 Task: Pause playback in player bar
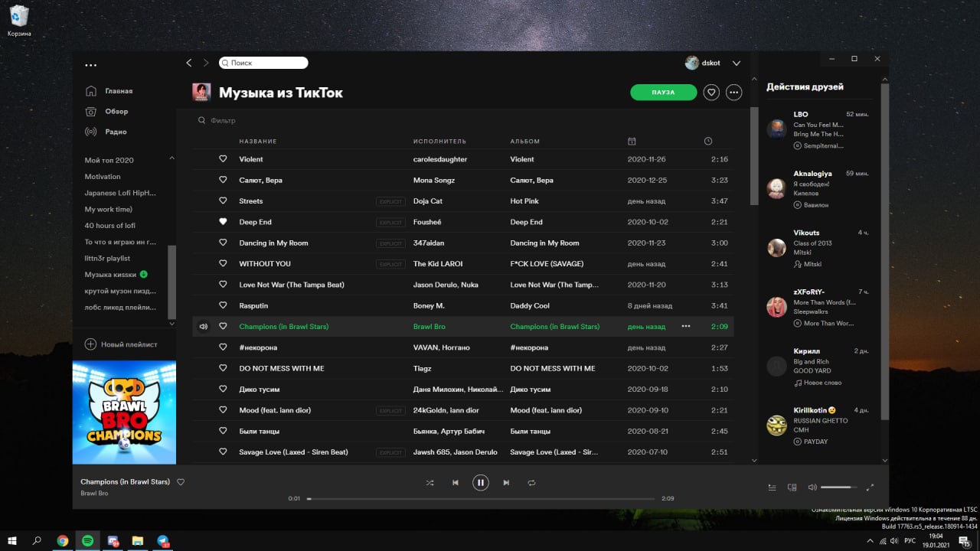[480, 483]
